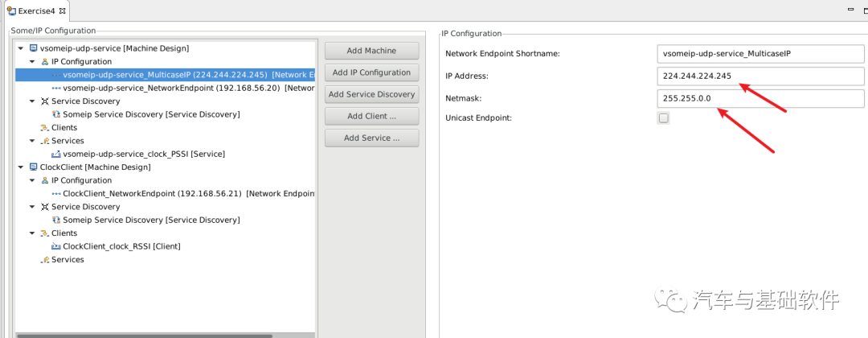The width and height of the screenshot is (868, 338).
Task: Click the Network Endpoint Shortname field
Action: 760,54
